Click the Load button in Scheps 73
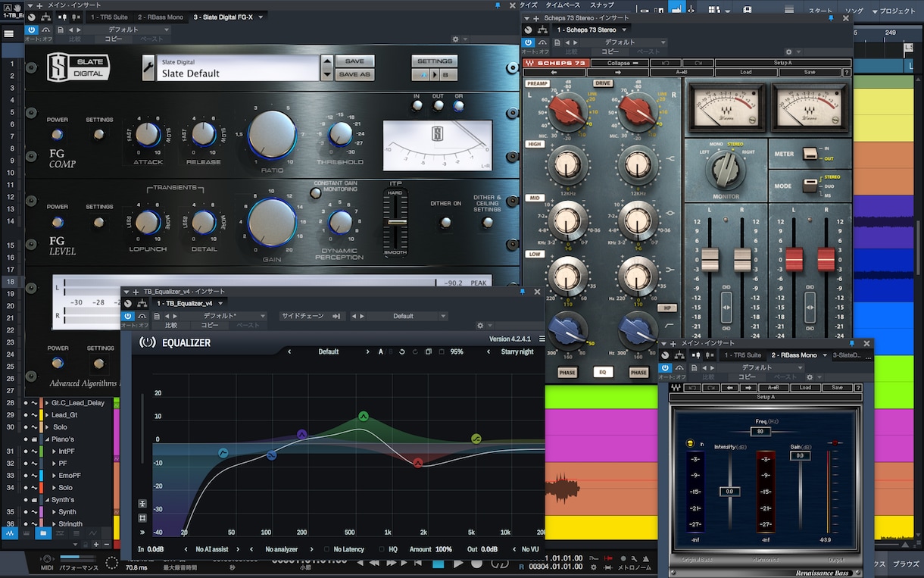The height and width of the screenshot is (578, 924). pos(746,72)
